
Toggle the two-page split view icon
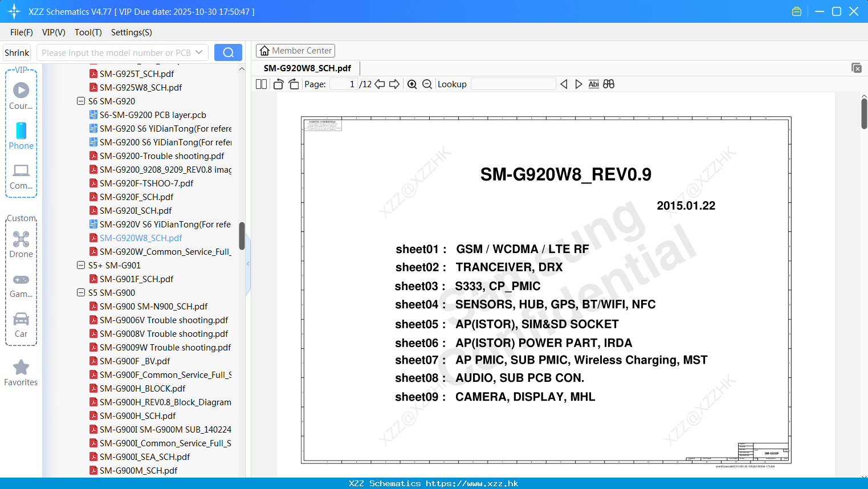tap(261, 84)
